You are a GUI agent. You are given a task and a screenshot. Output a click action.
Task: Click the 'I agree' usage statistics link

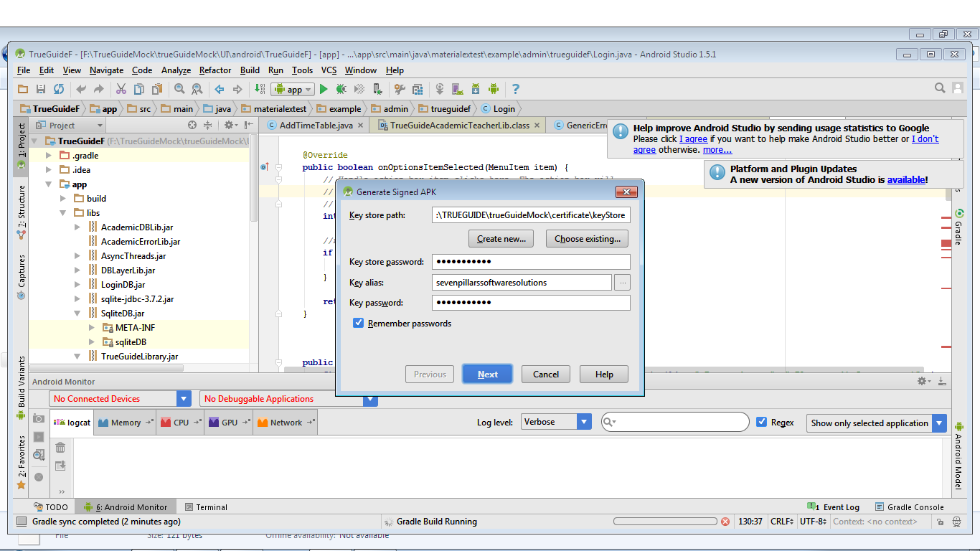point(693,139)
